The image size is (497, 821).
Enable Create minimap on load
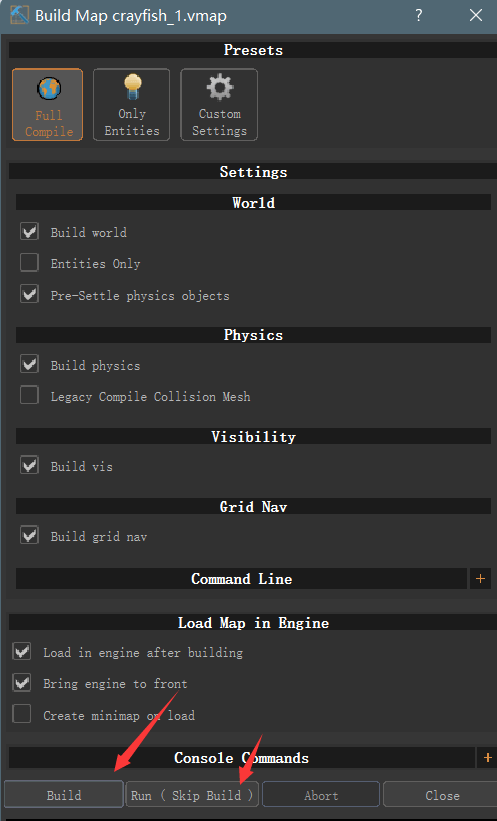22,714
